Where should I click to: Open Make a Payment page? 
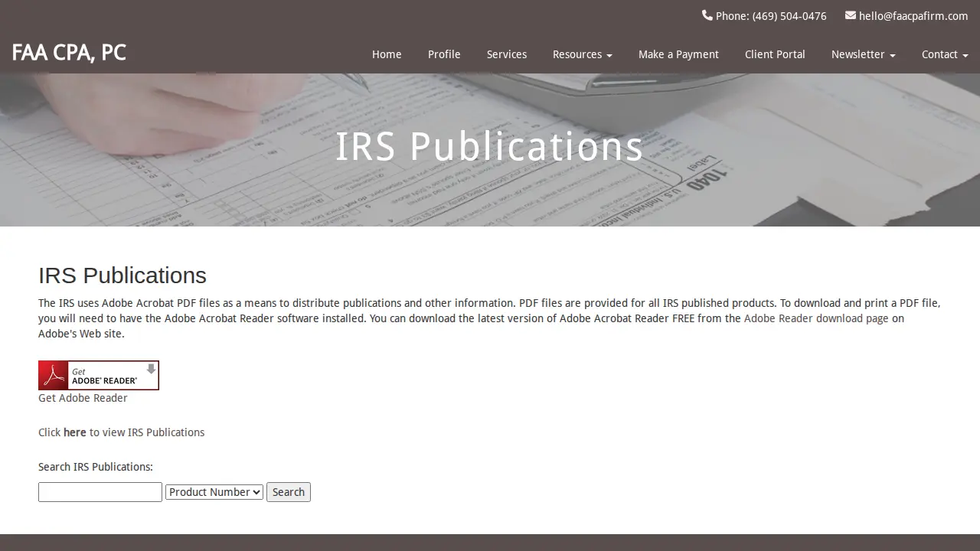678,54
